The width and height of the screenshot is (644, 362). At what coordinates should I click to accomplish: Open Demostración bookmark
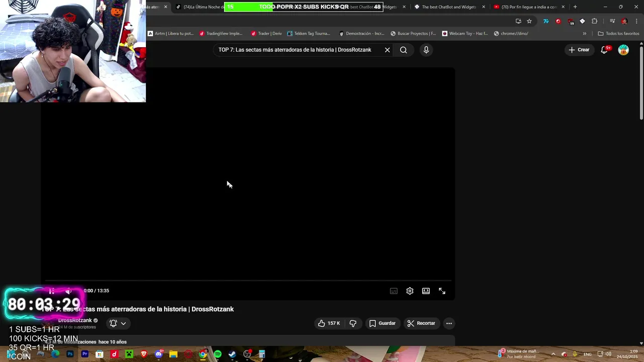click(361, 34)
